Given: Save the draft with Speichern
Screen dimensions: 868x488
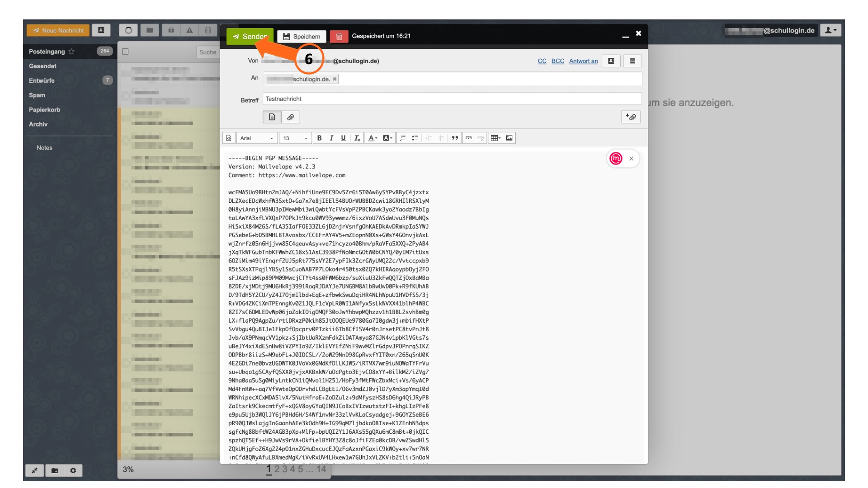Looking at the screenshot, I should 302,37.
